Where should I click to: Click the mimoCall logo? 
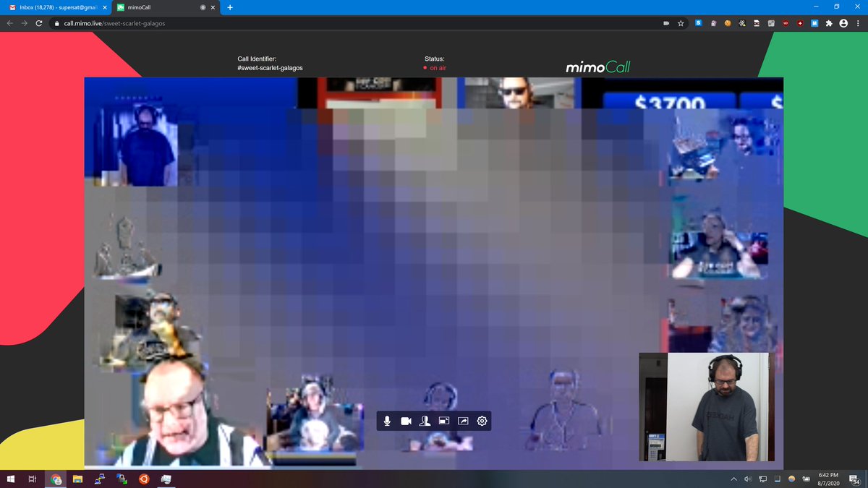click(597, 67)
